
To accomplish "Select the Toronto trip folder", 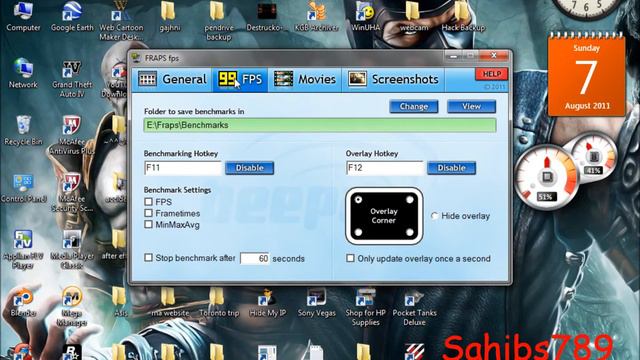I will (219, 302).
